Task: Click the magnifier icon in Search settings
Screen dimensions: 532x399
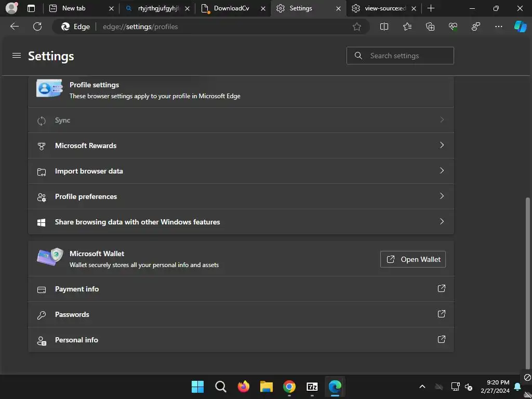Action: pyautogui.click(x=358, y=56)
